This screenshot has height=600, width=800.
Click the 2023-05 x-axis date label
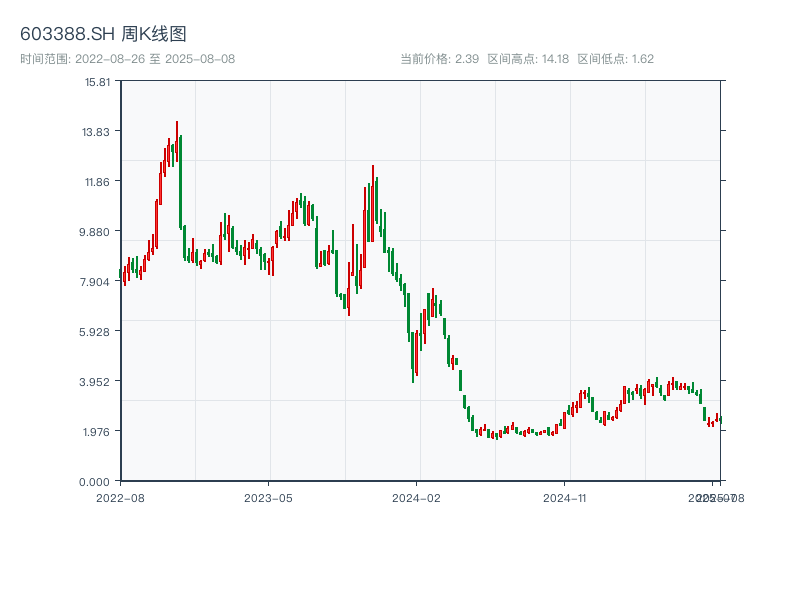268,497
